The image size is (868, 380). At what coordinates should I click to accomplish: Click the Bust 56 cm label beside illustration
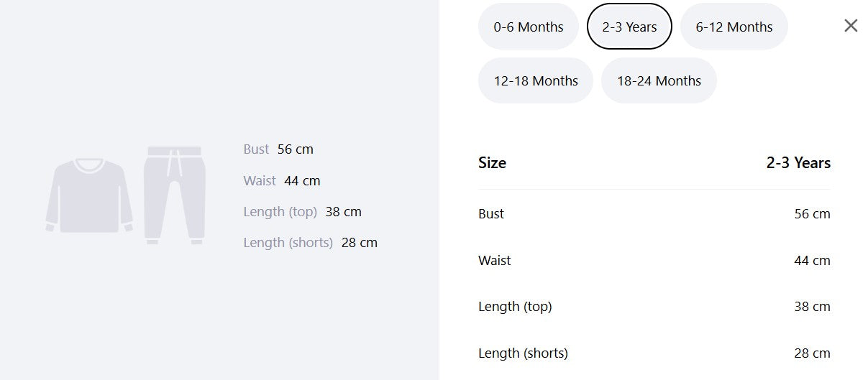pyautogui.click(x=278, y=149)
